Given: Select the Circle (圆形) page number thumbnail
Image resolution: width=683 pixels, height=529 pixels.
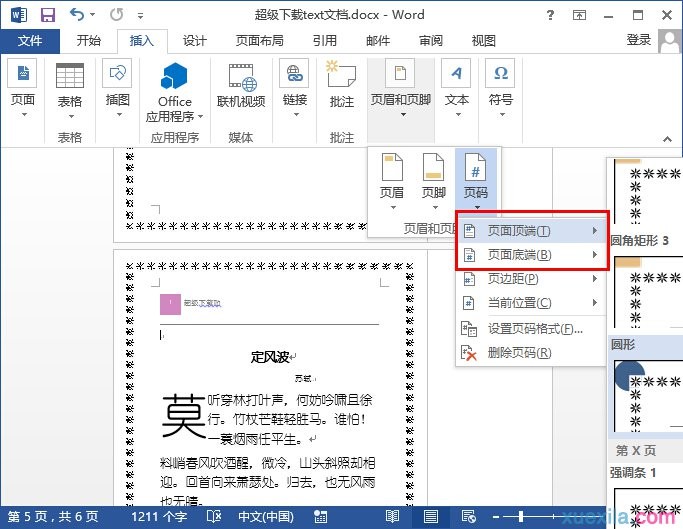Looking at the screenshot, I should click(x=646, y=395).
